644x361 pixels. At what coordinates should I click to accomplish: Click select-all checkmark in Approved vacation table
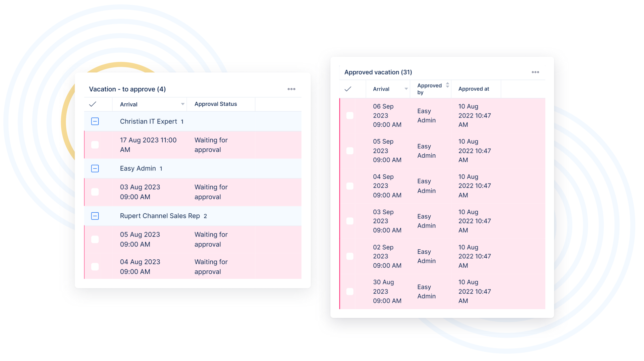[348, 89]
